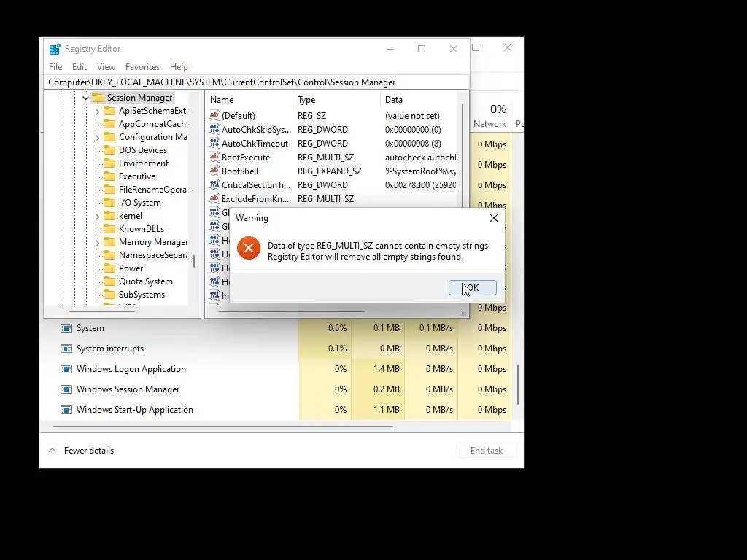Click OK in the Warning dialog
Viewport: 747px width, 560px height.
(472, 287)
